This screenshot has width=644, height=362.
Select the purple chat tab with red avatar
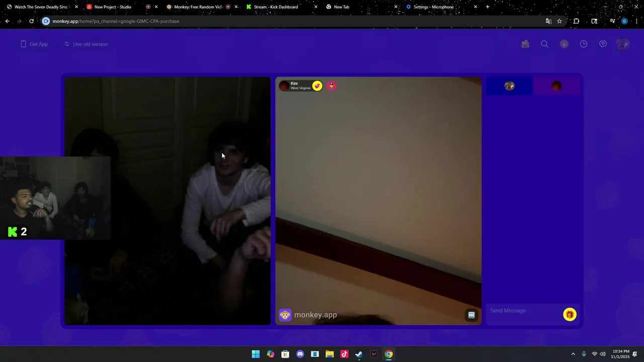click(x=556, y=86)
